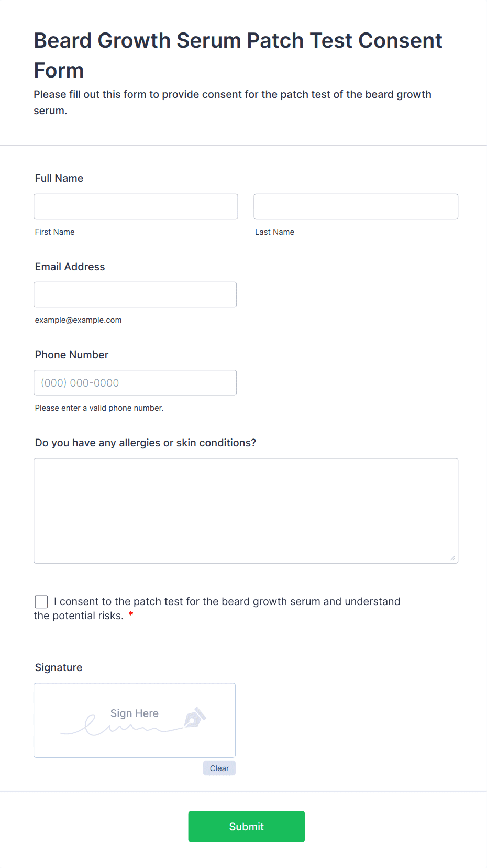The image size is (487, 868).
Task: Click the Last Name input field
Action: coord(356,206)
